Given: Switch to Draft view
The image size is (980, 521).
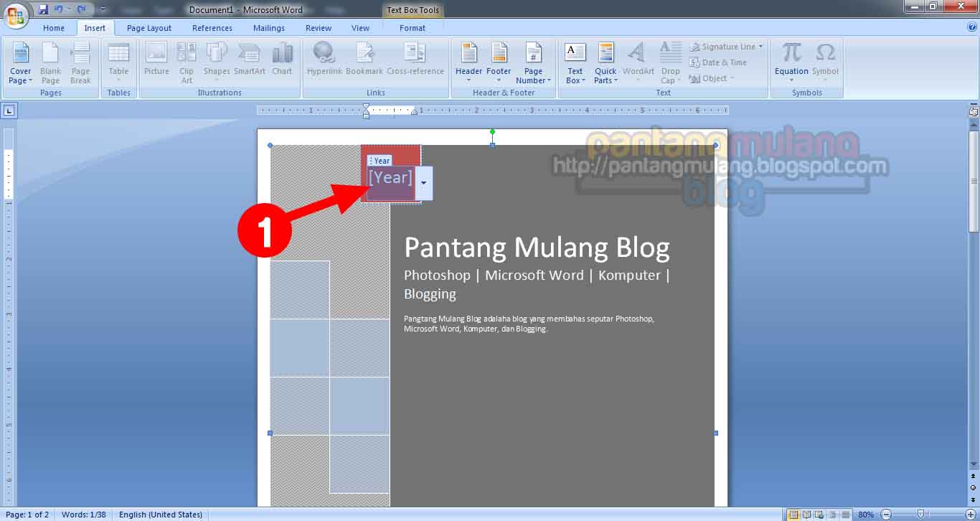Looking at the screenshot, I should tap(845, 515).
